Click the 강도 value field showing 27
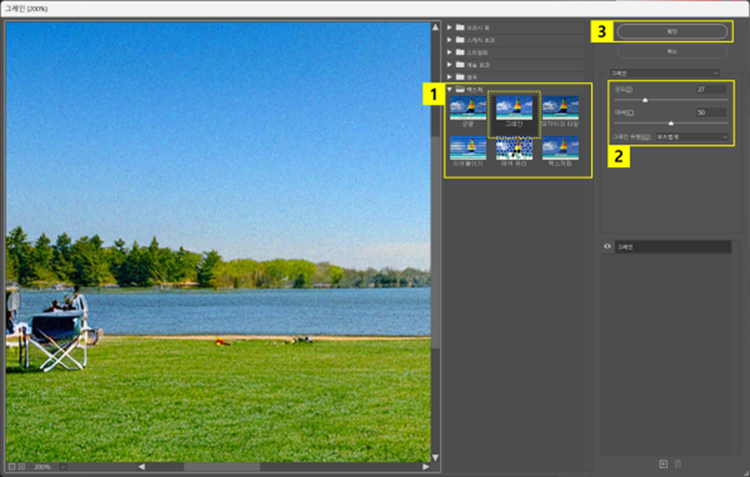This screenshot has width=750, height=477. 711,89
